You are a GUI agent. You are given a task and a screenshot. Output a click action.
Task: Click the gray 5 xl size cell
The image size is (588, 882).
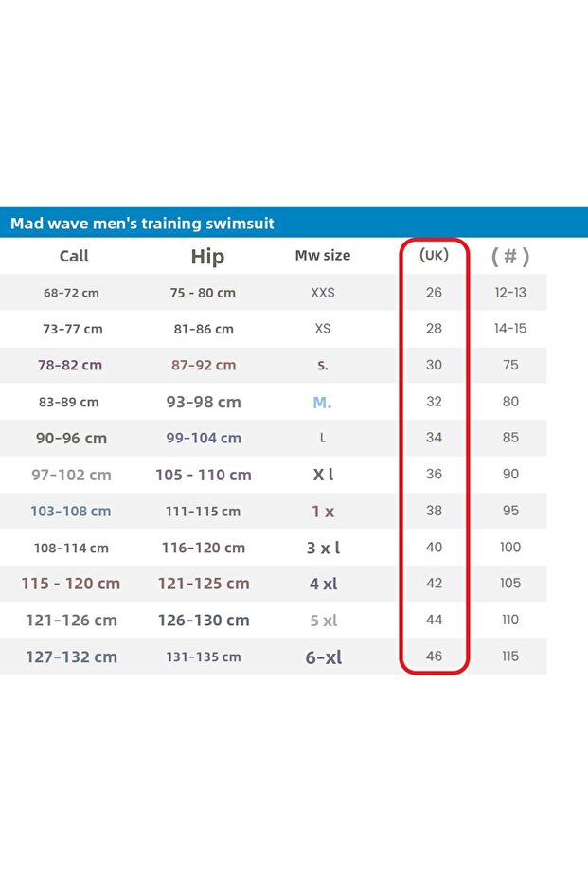coord(323,621)
